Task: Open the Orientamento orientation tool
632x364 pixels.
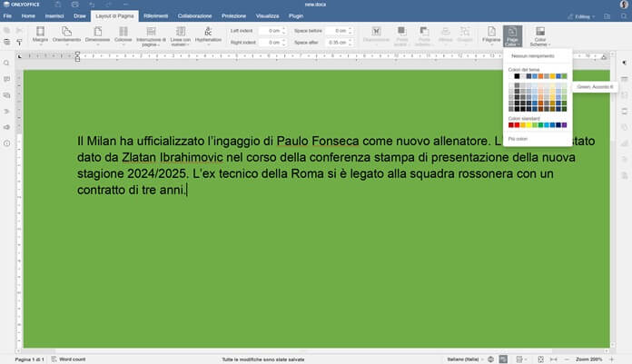Action: point(66,35)
